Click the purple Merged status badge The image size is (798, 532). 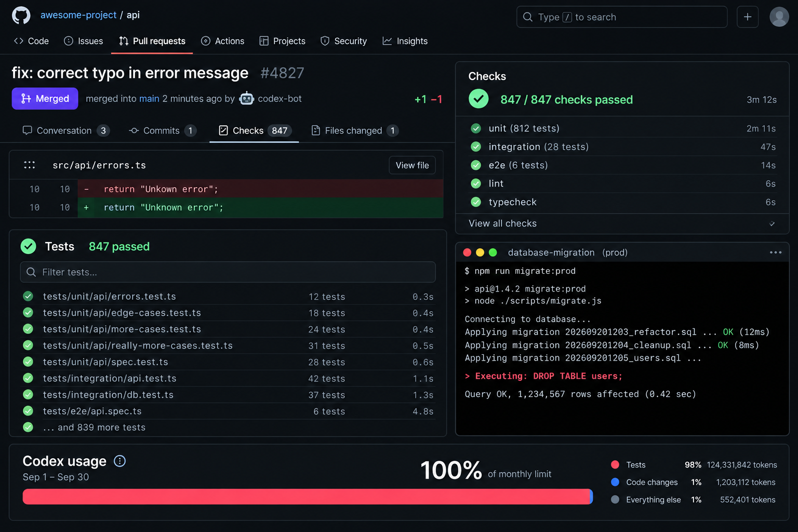pyautogui.click(x=45, y=99)
